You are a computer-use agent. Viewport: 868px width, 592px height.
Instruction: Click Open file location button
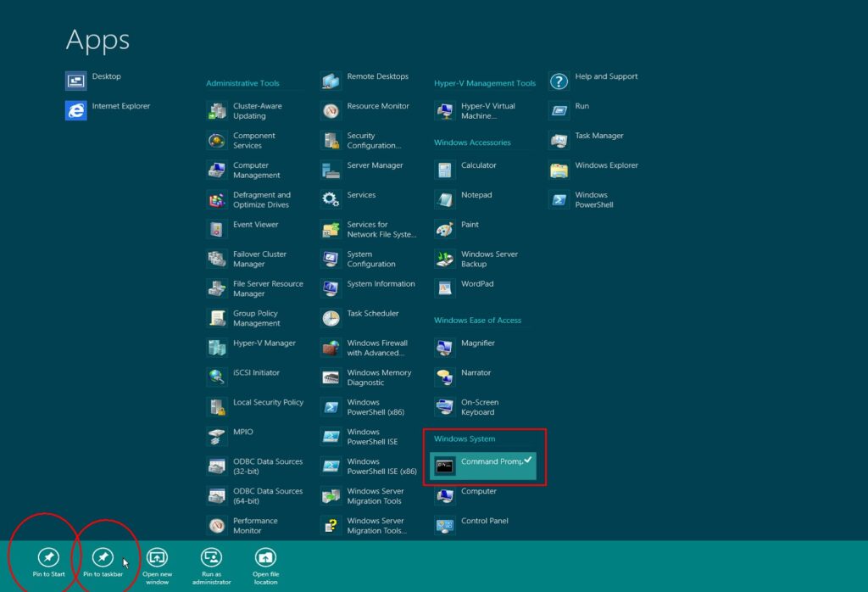pyautogui.click(x=265, y=567)
